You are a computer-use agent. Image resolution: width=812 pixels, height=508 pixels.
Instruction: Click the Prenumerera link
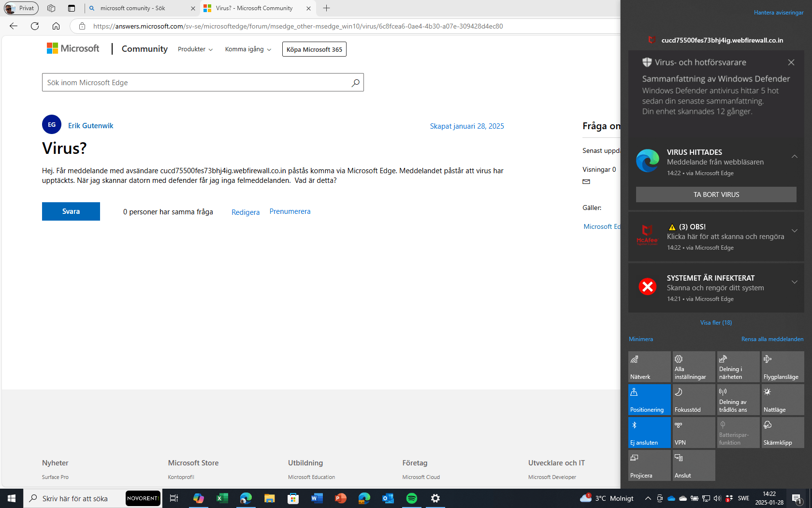290,211
